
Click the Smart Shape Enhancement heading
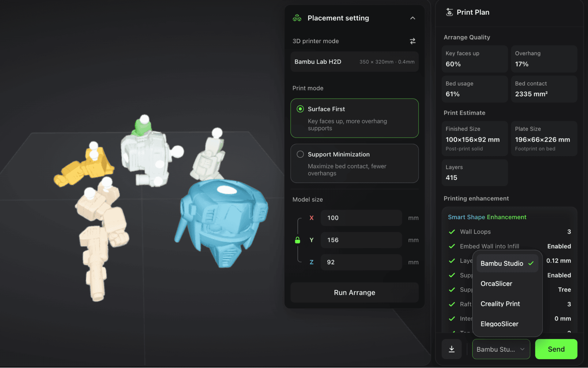click(487, 217)
